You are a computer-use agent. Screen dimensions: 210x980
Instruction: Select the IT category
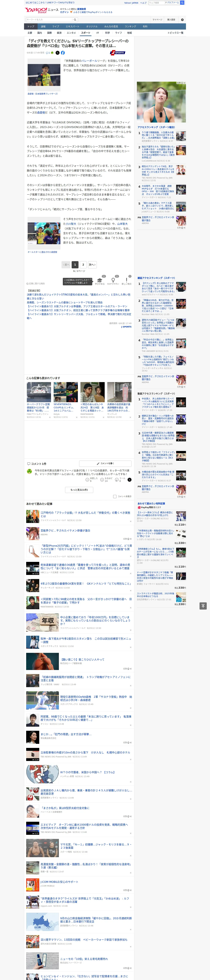coord(98,33)
